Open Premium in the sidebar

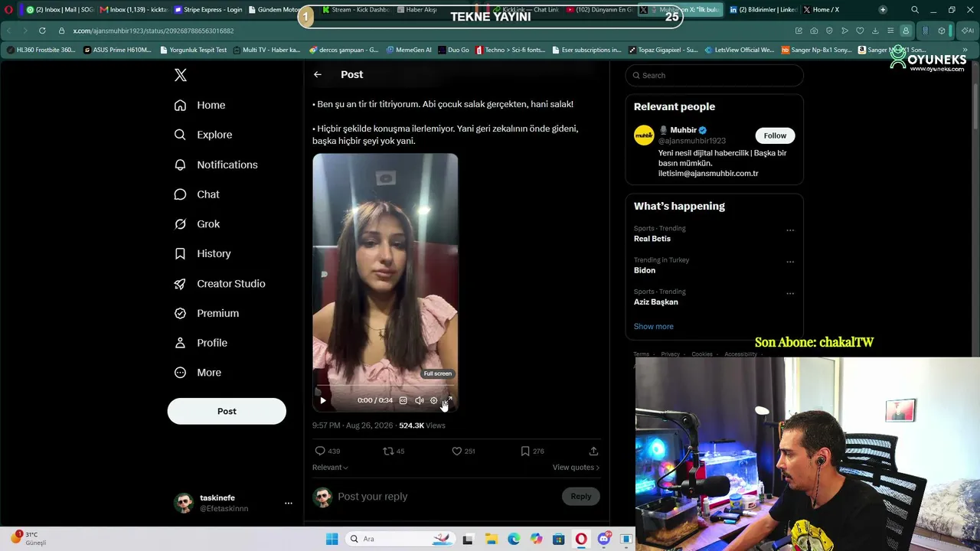pyautogui.click(x=207, y=313)
